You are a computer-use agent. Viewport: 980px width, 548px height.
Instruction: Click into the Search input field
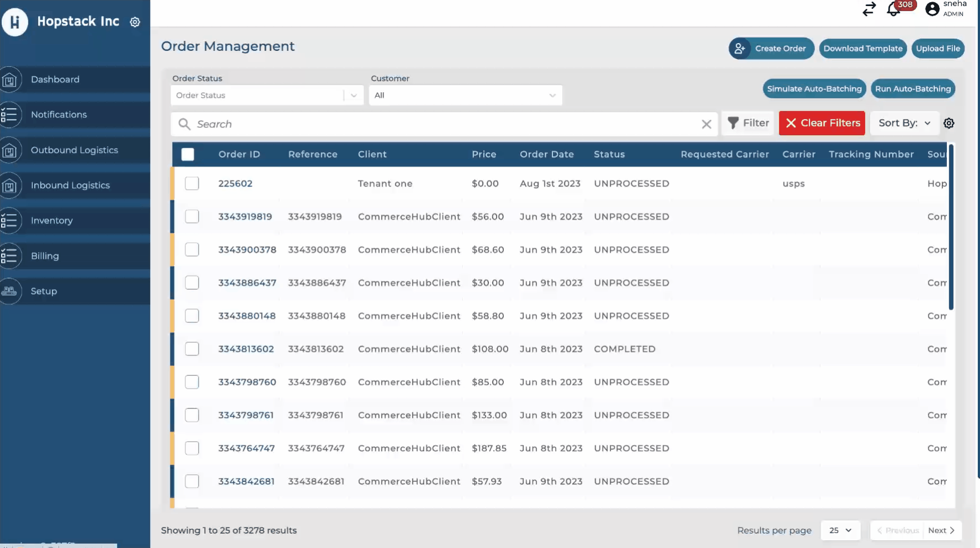click(441, 124)
